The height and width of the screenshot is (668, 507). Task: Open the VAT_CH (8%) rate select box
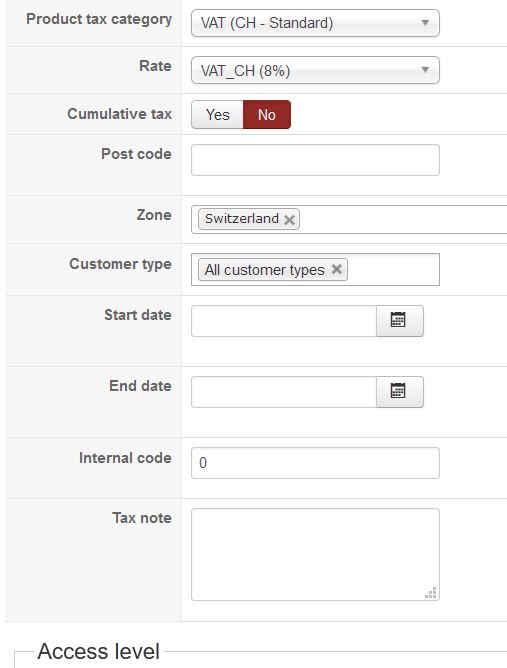pos(315,70)
